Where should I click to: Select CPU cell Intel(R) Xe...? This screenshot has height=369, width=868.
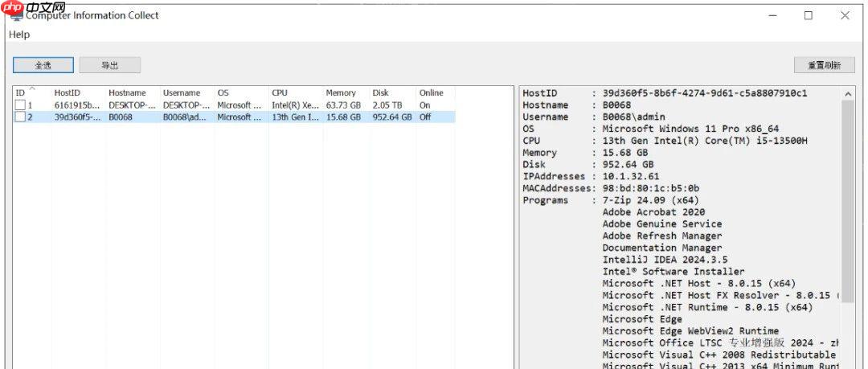click(x=295, y=105)
